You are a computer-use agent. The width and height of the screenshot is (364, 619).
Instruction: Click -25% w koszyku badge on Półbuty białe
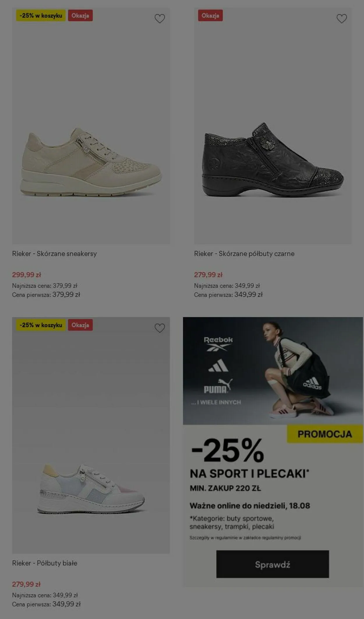tap(41, 325)
